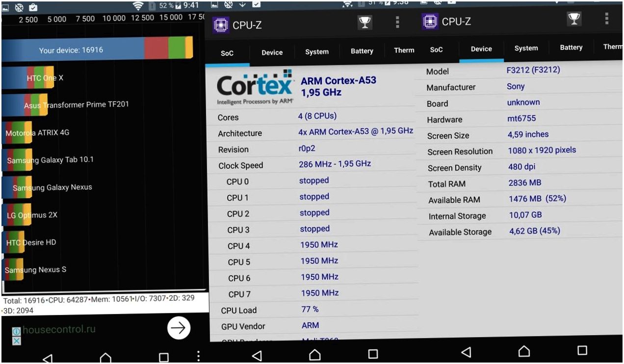624x364 pixels.
Task: Open the three-dot menu in the left navigation bar
Action: point(198,357)
